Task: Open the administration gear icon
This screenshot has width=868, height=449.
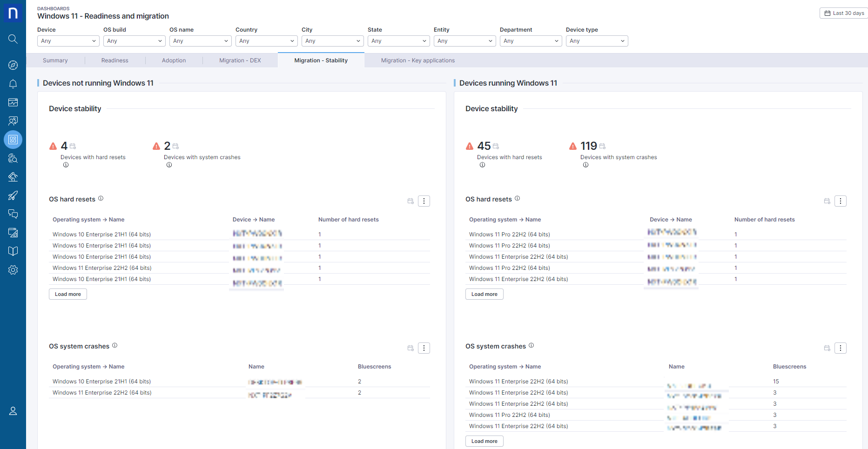Action: coord(13,270)
